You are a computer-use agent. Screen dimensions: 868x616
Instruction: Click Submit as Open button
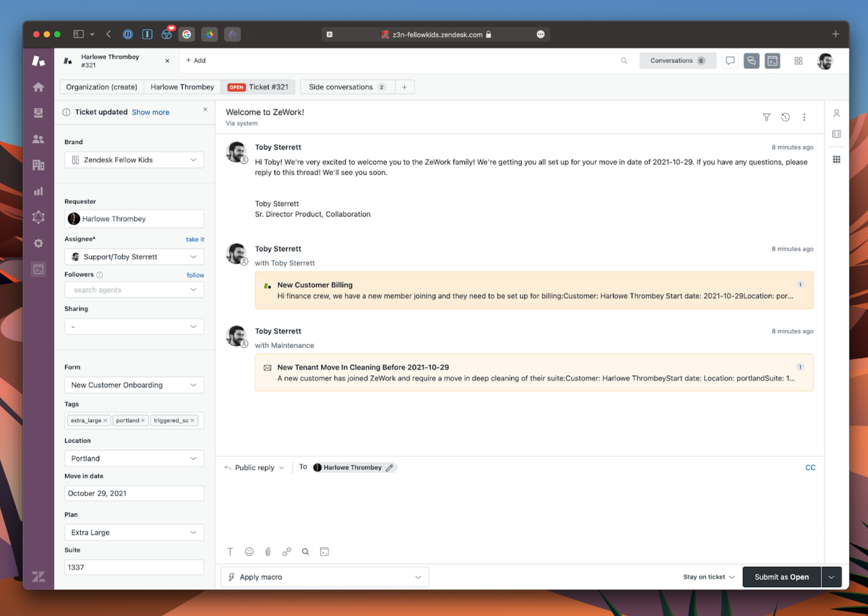(781, 577)
